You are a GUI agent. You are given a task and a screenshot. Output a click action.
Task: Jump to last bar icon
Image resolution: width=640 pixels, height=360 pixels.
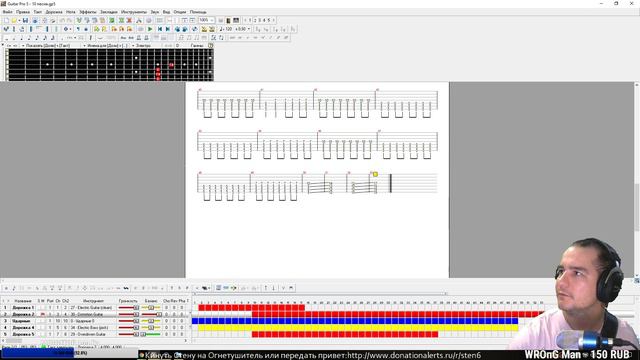168,29
